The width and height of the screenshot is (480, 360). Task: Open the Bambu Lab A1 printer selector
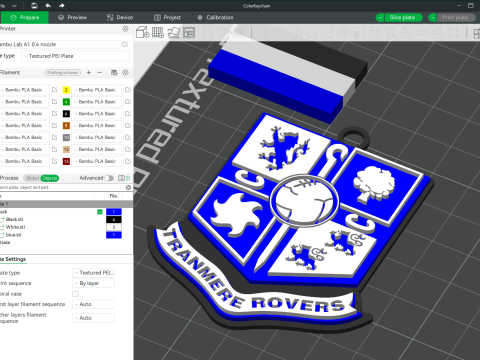[60, 44]
